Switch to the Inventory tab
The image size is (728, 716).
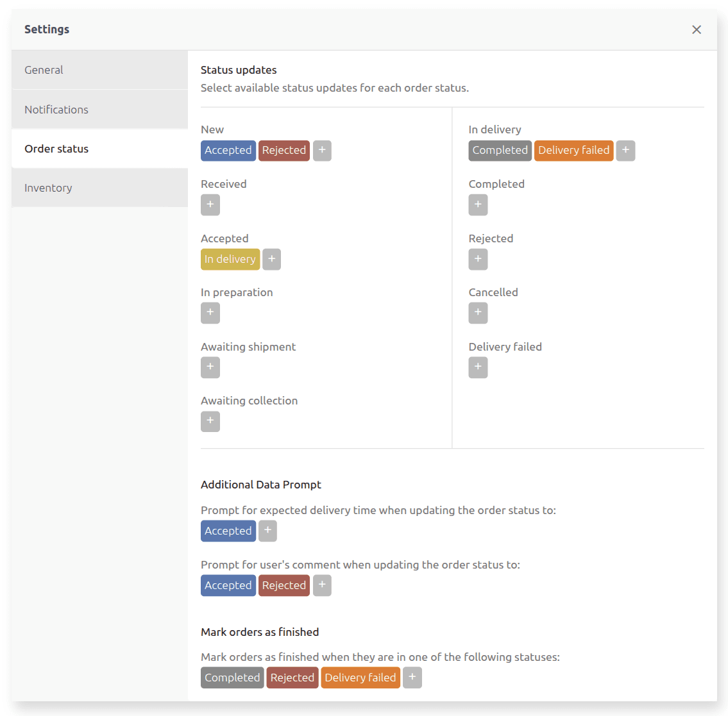[x=48, y=187]
